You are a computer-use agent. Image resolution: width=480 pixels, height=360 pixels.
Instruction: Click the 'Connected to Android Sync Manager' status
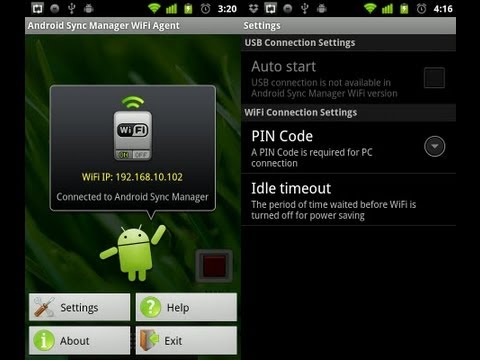pos(132,197)
